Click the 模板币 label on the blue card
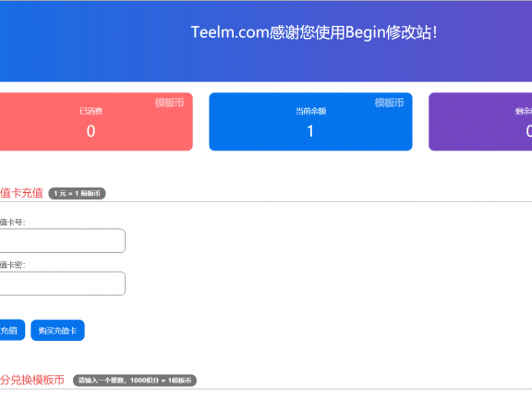The width and height of the screenshot is (532, 399). (389, 103)
